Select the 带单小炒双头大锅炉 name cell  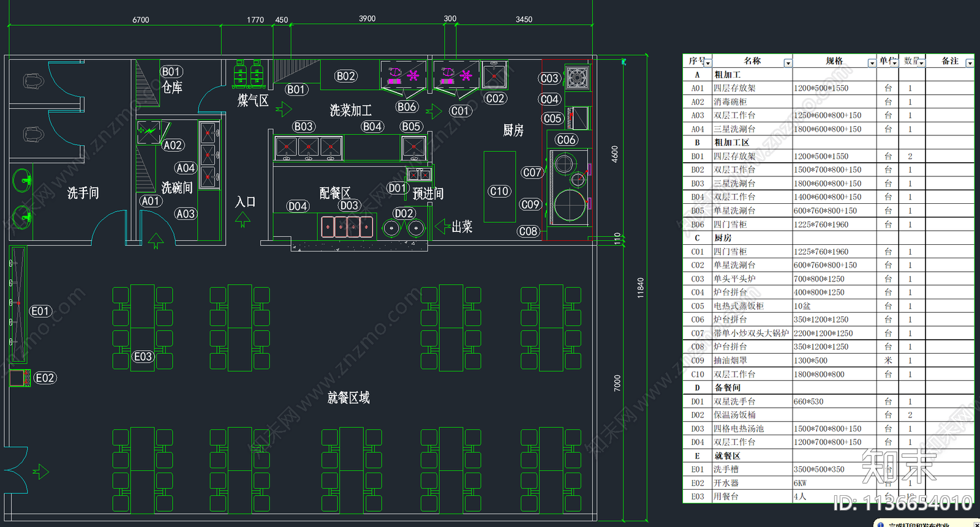click(x=752, y=333)
